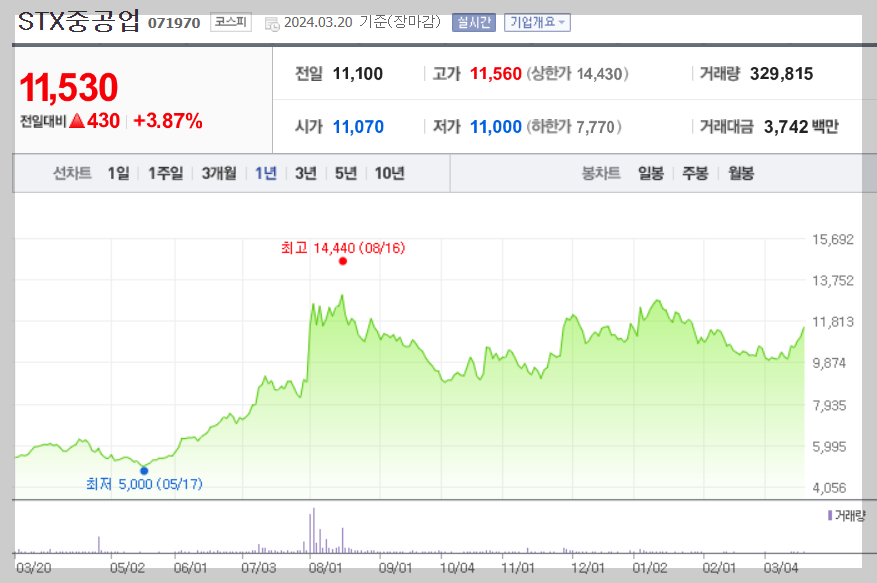Select the 10년 line chart tab

point(389,173)
